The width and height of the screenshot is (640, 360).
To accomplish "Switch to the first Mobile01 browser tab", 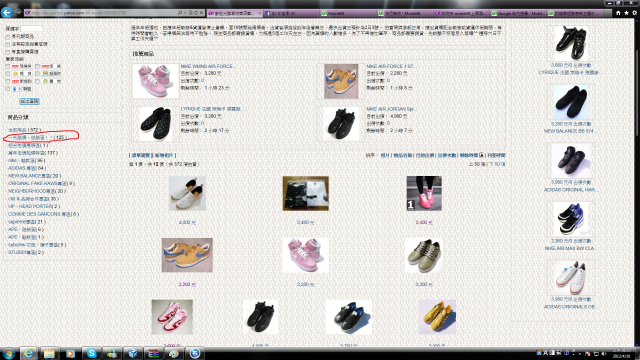I will click(348, 13).
